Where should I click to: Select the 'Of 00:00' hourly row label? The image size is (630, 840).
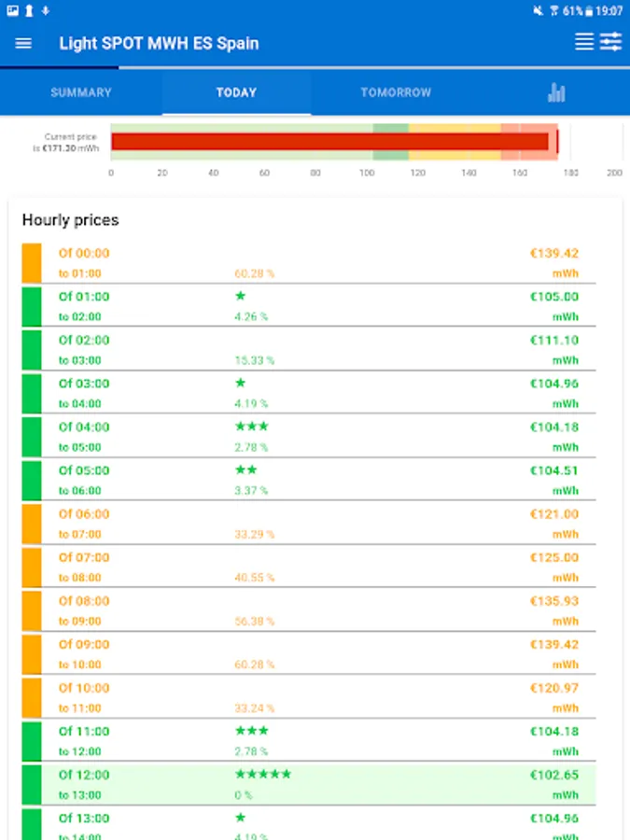click(84, 253)
